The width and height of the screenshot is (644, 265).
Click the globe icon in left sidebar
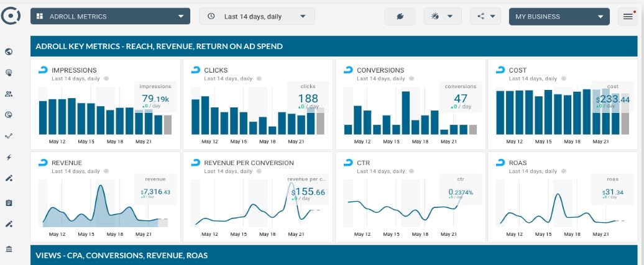(9, 52)
